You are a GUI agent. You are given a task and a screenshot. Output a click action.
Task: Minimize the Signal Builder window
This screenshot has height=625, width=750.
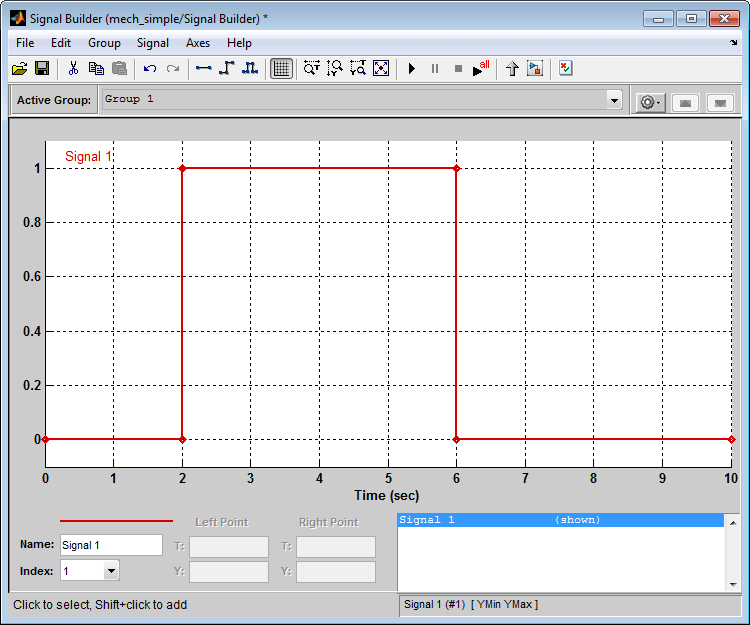tap(659, 19)
